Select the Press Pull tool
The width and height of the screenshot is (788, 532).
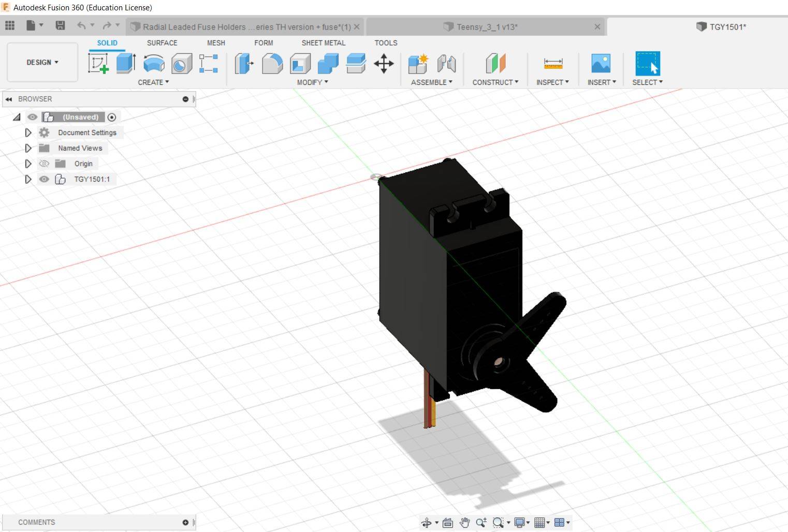[x=244, y=64]
